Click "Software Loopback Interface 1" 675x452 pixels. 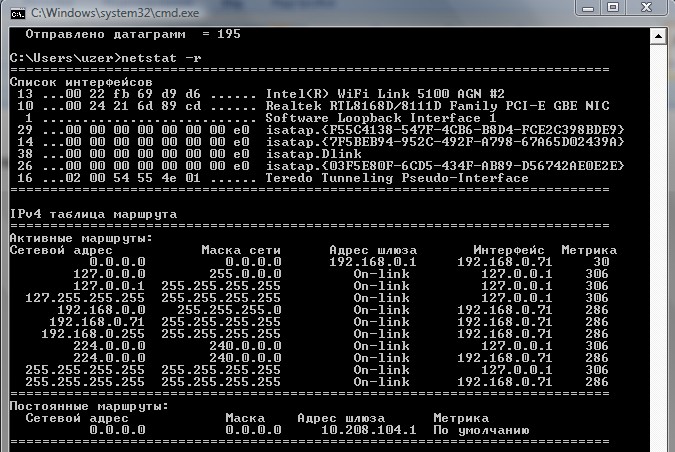pyautogui.click(x=381, y=118)
